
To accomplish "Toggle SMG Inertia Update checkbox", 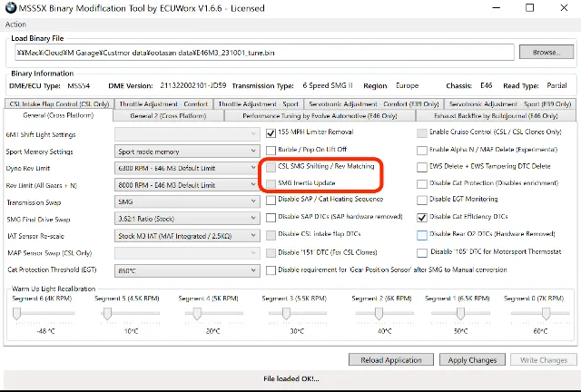I will coord(271,183).
